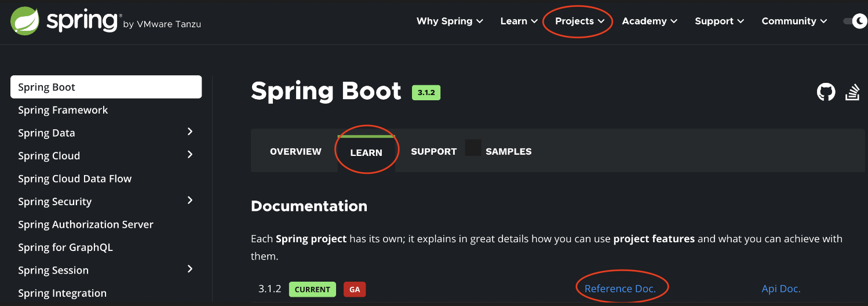Expand the Spring Data submenu arrow

click(x=190, y=132)
